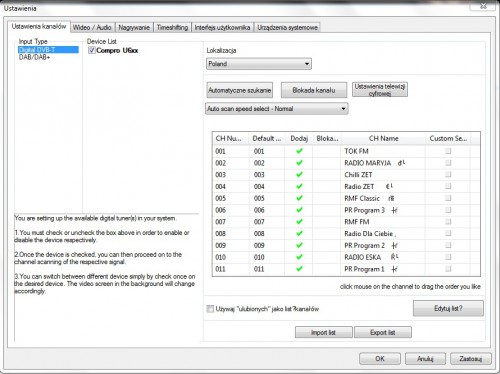
Task: Select the Radio Dla Ciebie channel name
Action: pos(369,234)
